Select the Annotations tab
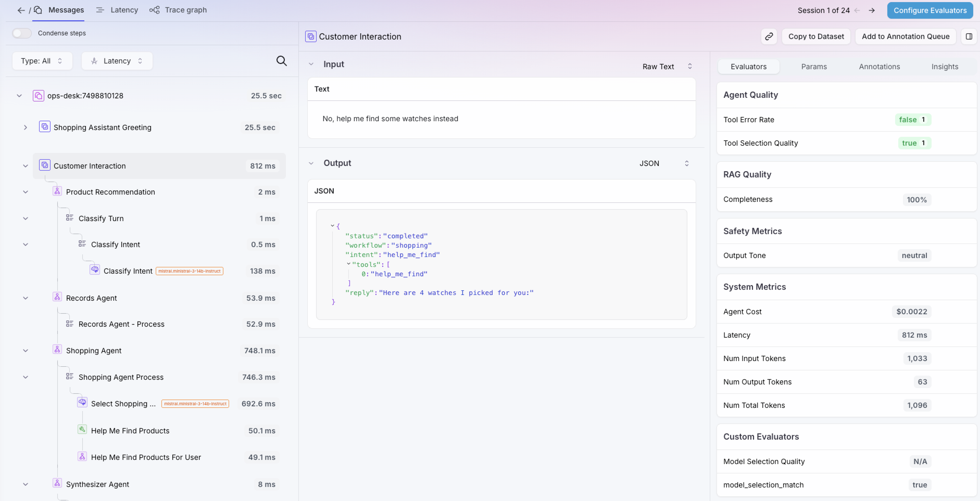This screenshot has width=980, height=501. [x=879, y=67]
